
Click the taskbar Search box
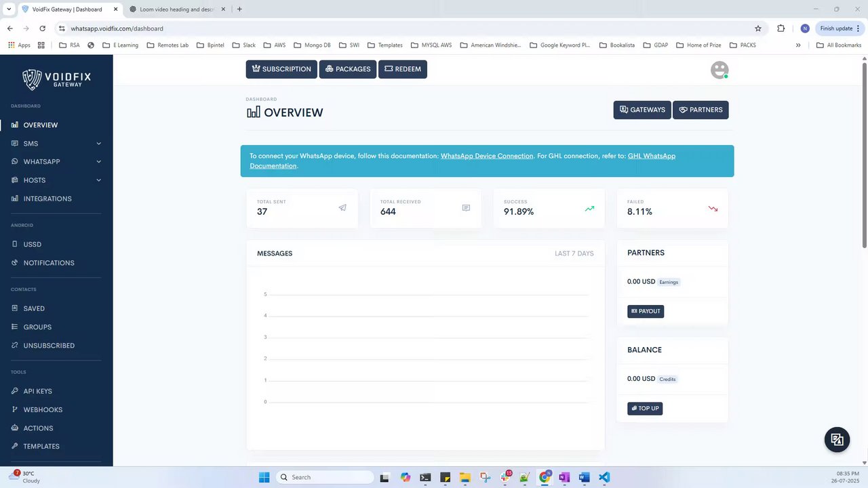(x=325, y=477)
